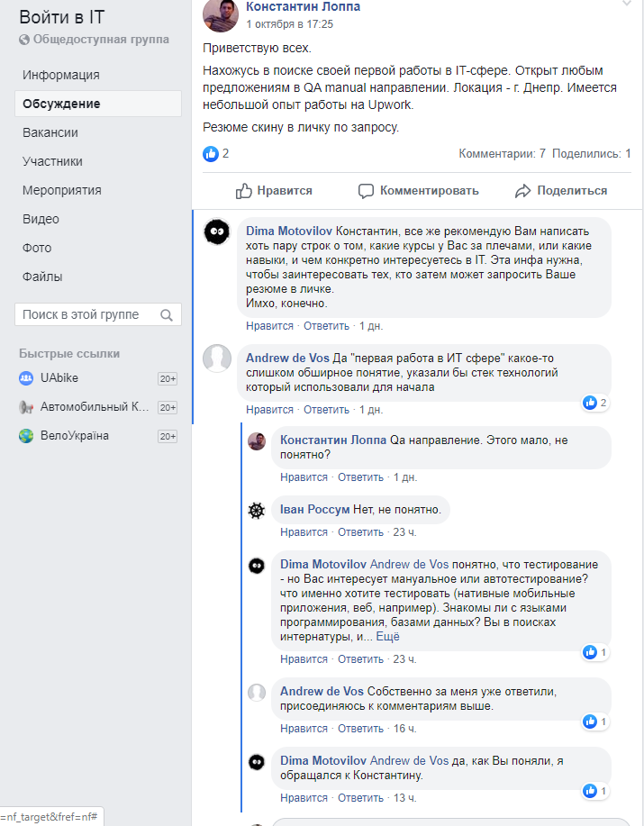The width and height of the screenshot is (644, 826).
Task: Toggle Нравится on Константин Лоппа's reply
Action: 298,477
